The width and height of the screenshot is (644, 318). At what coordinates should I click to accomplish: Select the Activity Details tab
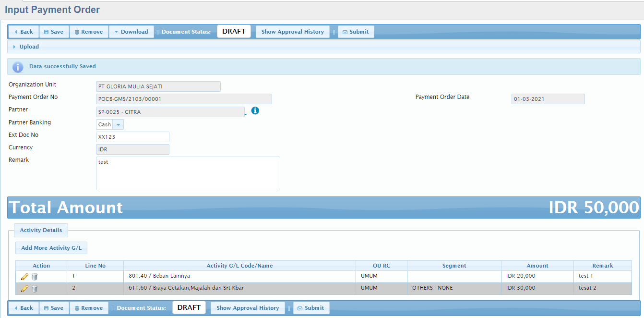pos(41,230)
